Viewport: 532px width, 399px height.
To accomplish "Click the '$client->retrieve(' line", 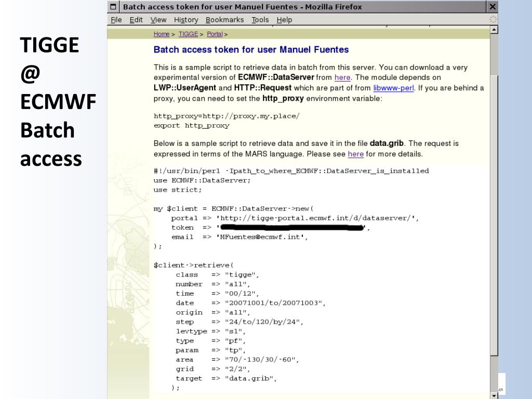I will (193, 265).
